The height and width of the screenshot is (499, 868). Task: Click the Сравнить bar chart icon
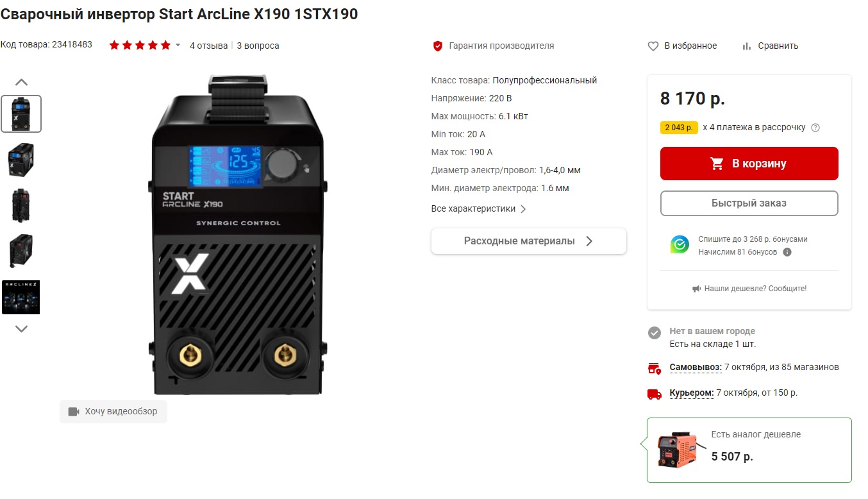[746, 46]
